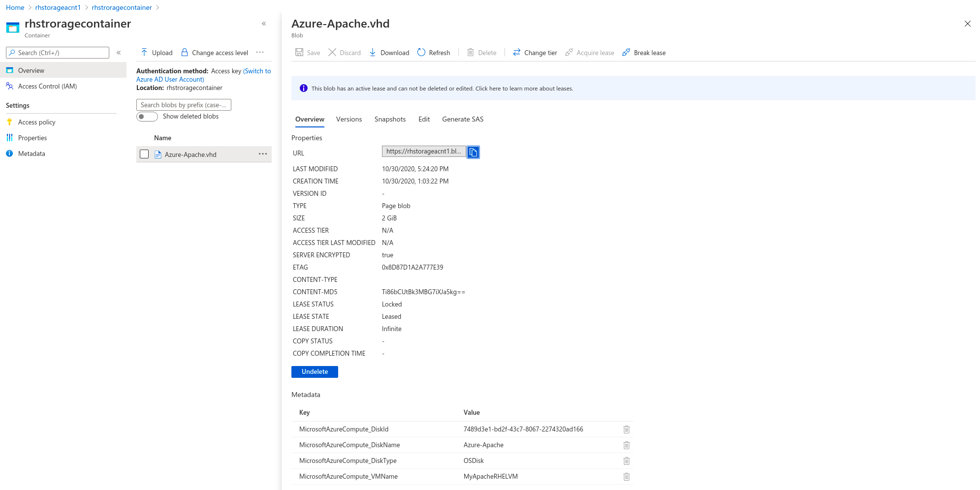The height and width of the screenshot is (490, 980).
Task: Open the Generate SAS tab
Action: click(462, 119)
